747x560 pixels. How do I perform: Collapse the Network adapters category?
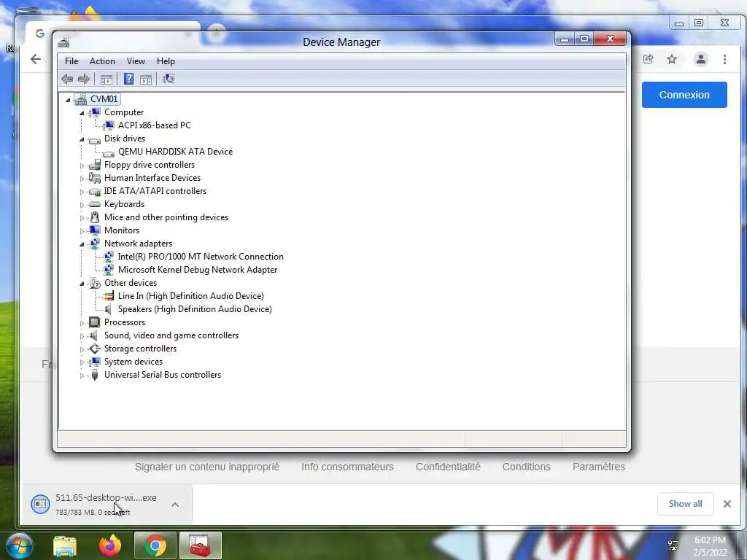pos(82,244)
